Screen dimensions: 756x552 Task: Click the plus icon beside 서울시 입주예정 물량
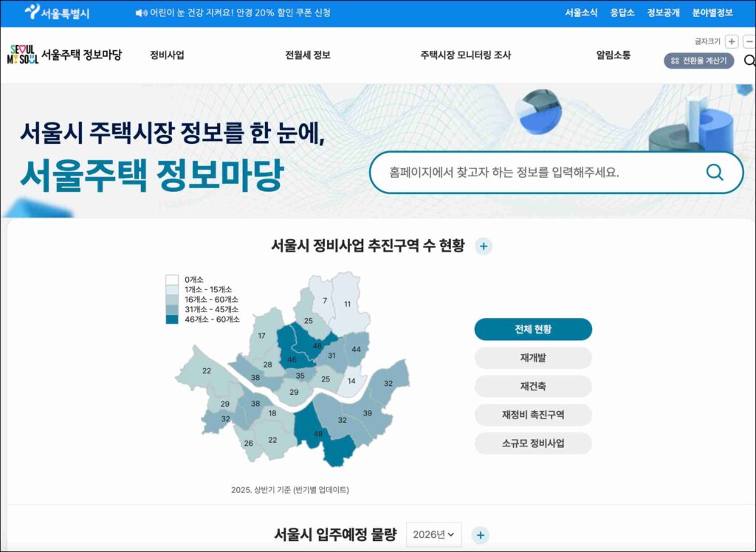(480, 535)
